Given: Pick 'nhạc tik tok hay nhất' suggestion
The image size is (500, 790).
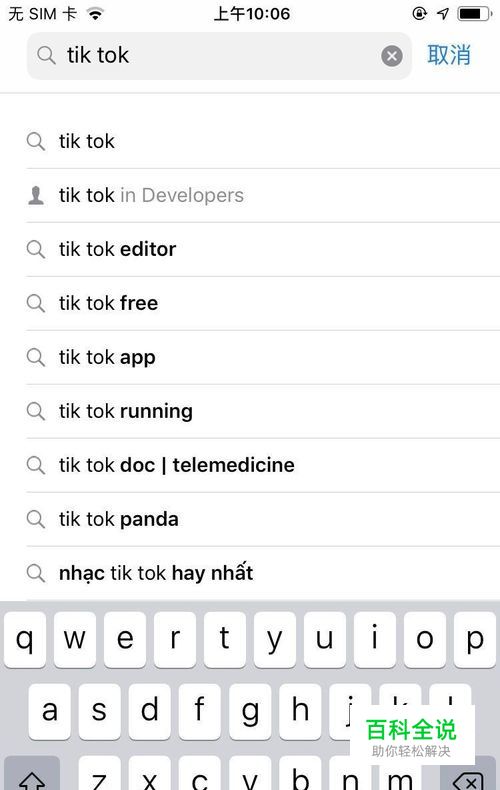Looking at the screenshot, I should click(263, 573).
